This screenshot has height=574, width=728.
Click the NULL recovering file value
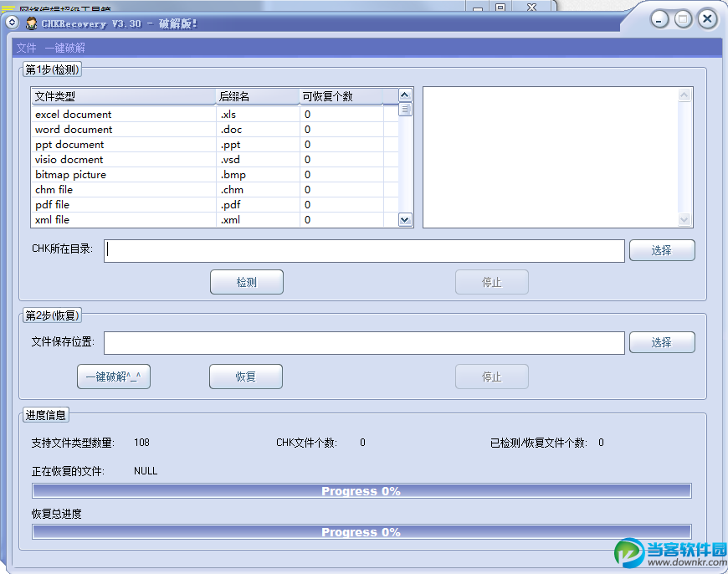[x=146, y=471]
